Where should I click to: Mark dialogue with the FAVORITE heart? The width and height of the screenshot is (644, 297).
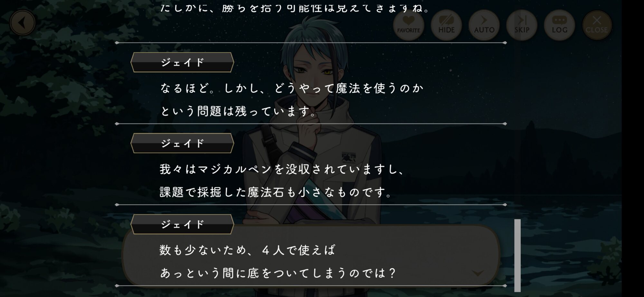[408, 25]
